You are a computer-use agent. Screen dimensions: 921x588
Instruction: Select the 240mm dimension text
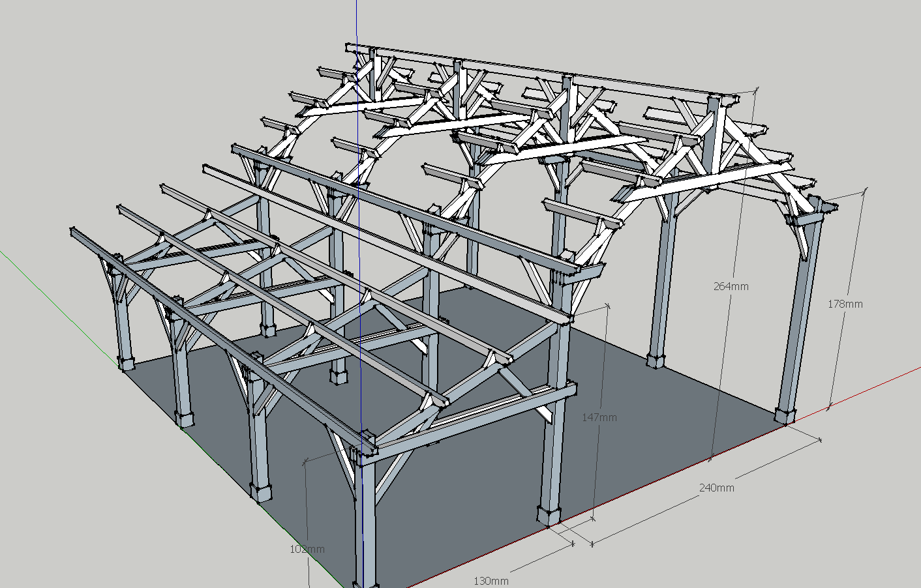tap(716, 488)
